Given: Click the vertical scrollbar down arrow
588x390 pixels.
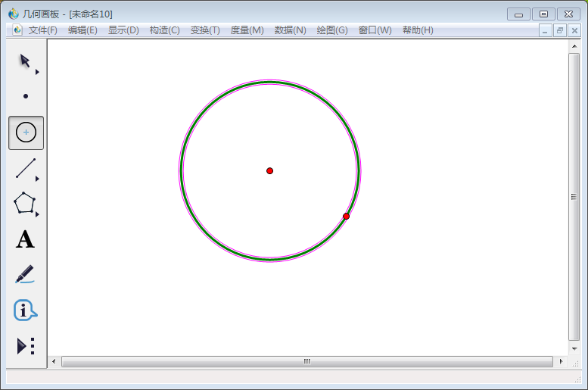Looking at the screenshot, I should pos(574,348).
